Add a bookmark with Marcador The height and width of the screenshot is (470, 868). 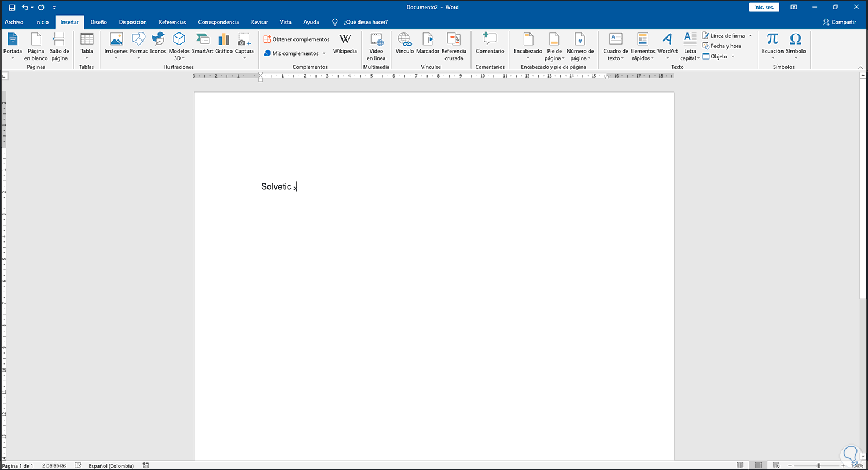pyautogui.click(x=428, y=45)
